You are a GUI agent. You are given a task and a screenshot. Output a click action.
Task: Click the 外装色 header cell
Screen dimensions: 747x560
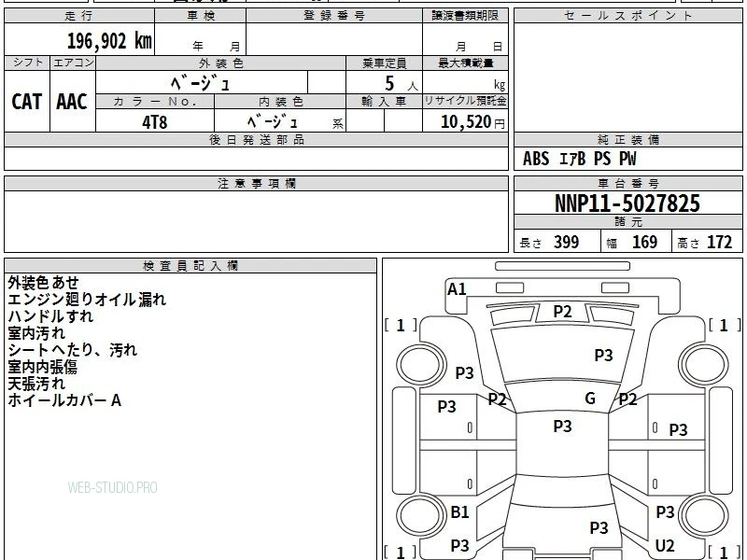pyautogui.click(x=221, y=63)
